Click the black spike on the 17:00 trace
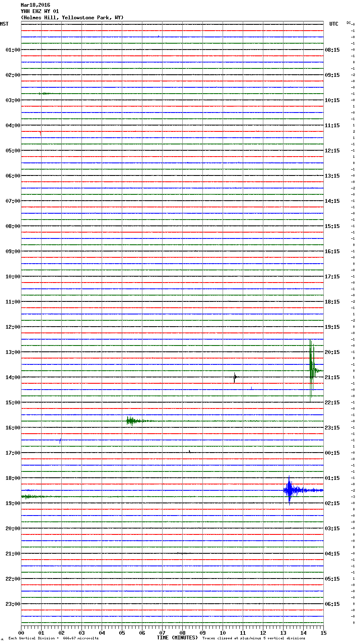 [189, 452]
